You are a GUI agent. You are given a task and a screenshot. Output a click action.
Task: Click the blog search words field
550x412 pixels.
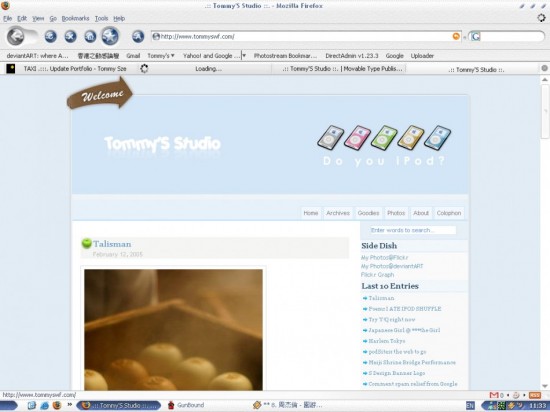coord(413,230)
